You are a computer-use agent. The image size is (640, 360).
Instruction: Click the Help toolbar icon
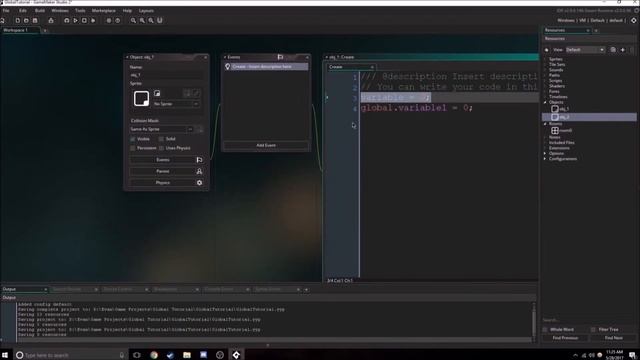(x=118, y=20)
